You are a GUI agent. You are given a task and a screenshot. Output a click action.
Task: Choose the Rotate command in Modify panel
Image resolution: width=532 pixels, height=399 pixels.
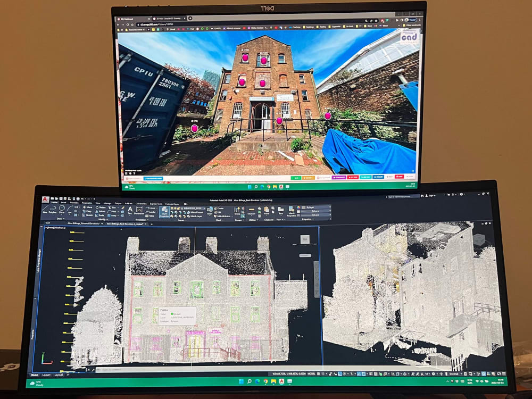101,207
